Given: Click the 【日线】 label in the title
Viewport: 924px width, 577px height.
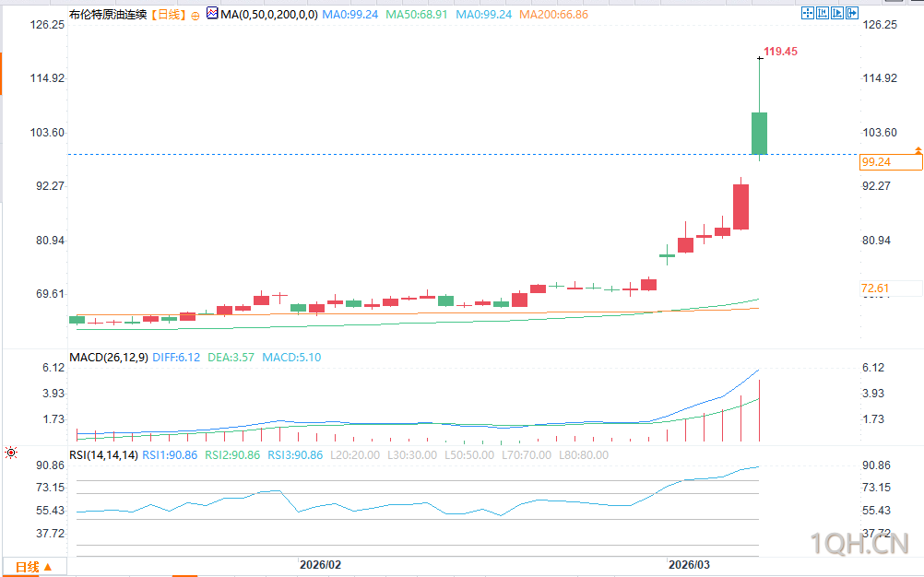Looking at the screenshot, I should [169, 14].
